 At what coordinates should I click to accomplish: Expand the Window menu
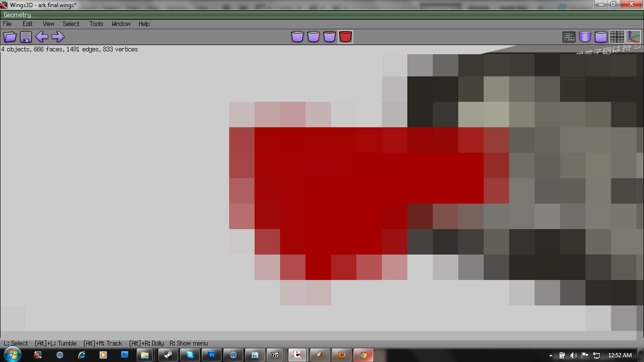(x=121, y=24)
